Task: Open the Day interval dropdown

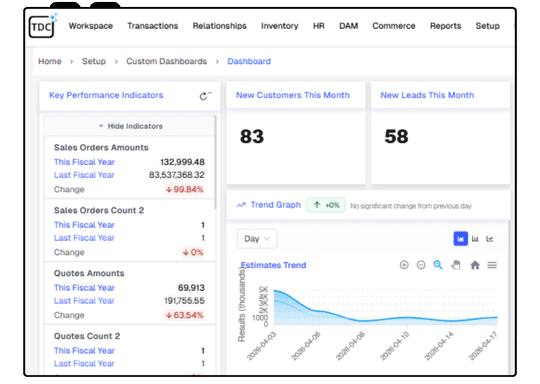Action: (x=257, y=239)
